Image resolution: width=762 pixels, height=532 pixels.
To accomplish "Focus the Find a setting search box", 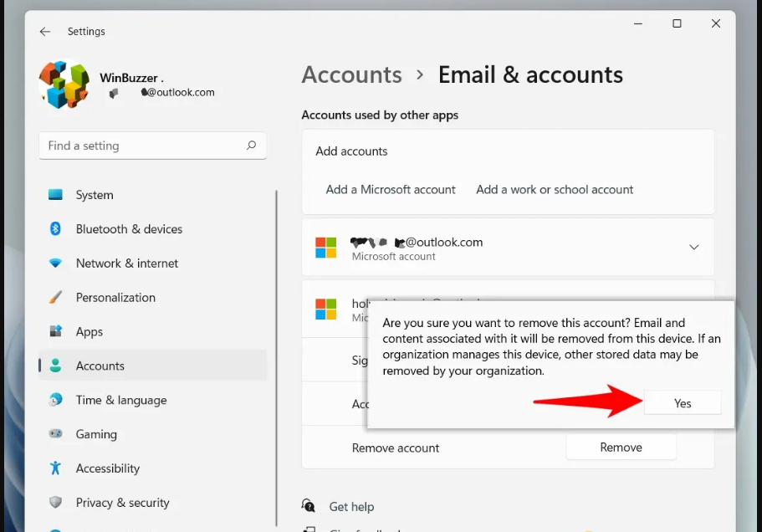I will coord(152,146).
